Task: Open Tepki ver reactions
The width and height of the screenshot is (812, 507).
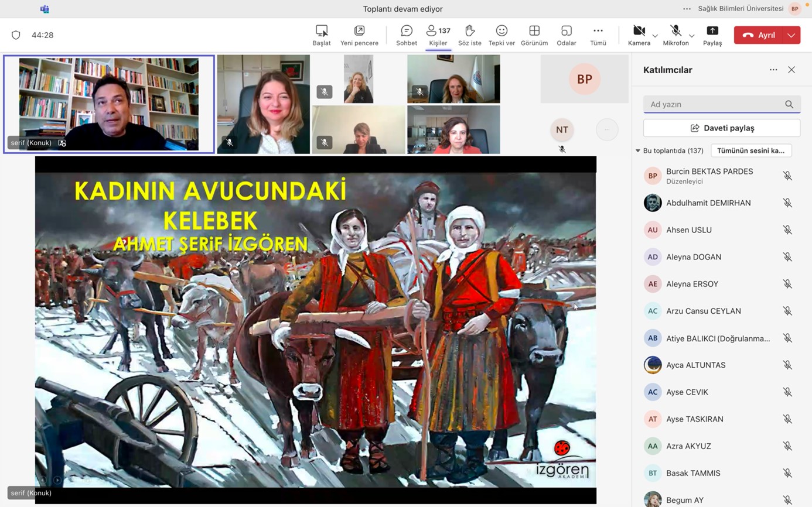Action: 501,35
